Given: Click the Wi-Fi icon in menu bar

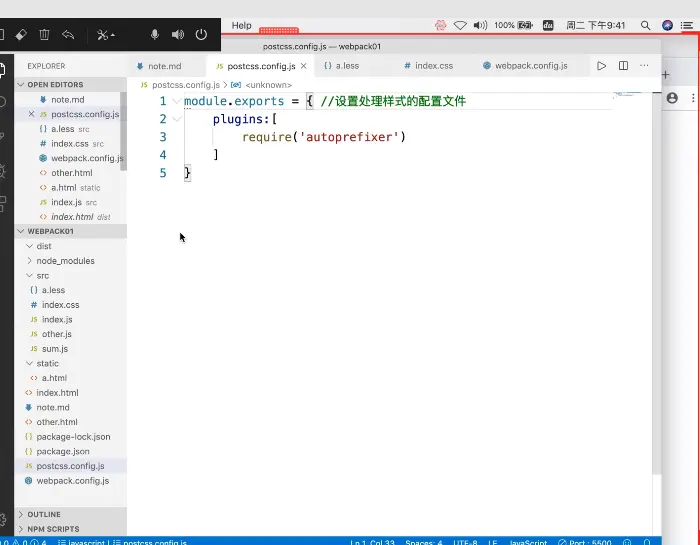Looking at the screenshot, I should click(460, 25).
